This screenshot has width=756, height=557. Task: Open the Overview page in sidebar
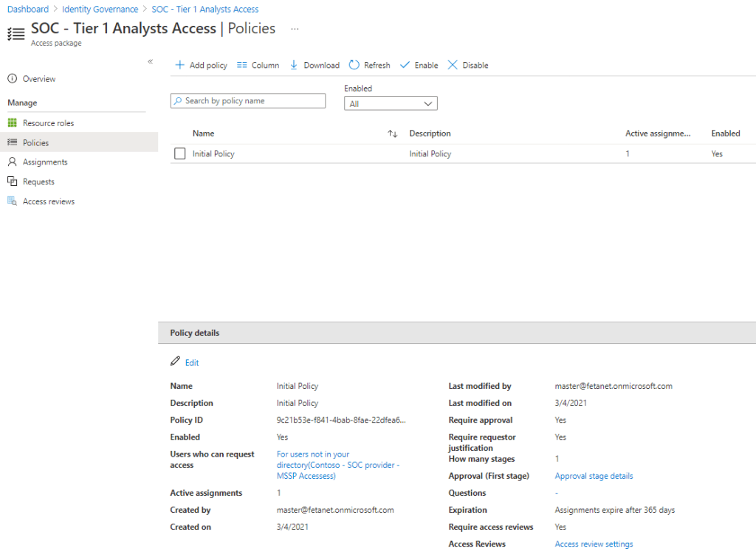[x=38, y=79]
